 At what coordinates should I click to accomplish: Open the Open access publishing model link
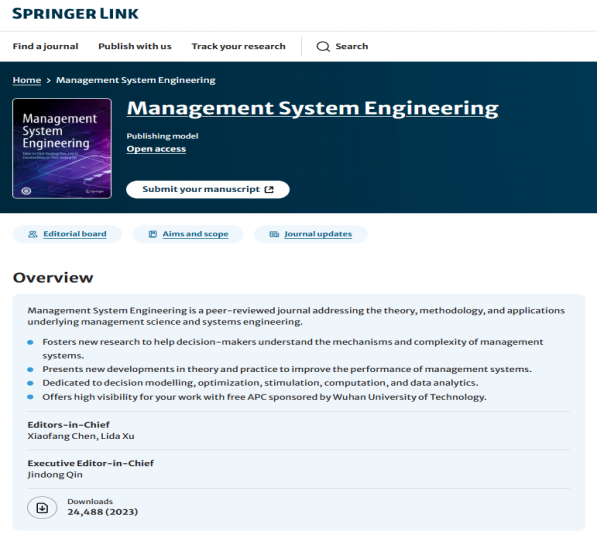pyautogui.click(x=156, y=149)
